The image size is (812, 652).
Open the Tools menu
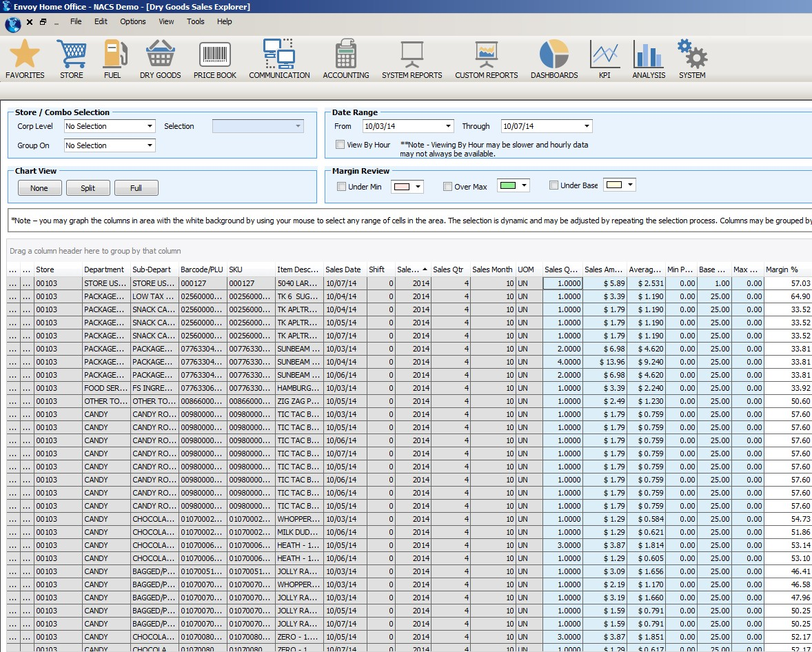(195, 21)
